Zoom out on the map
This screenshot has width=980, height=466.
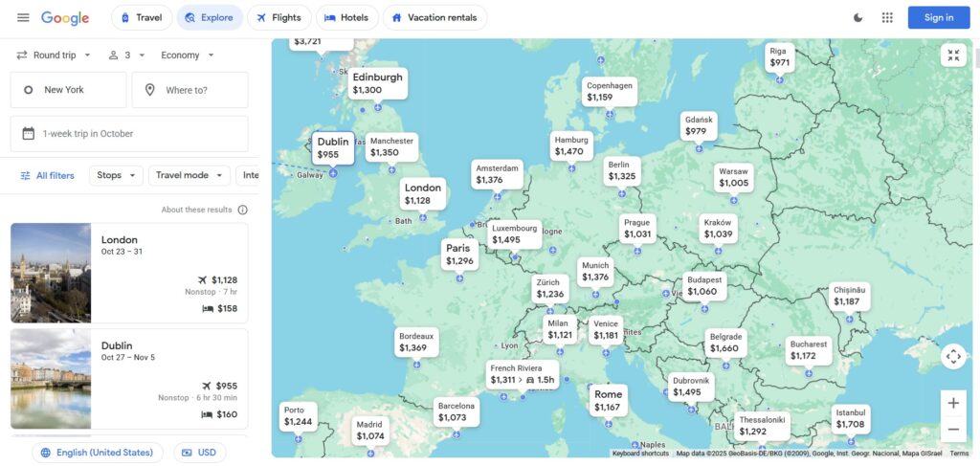[x=953, y=429]
